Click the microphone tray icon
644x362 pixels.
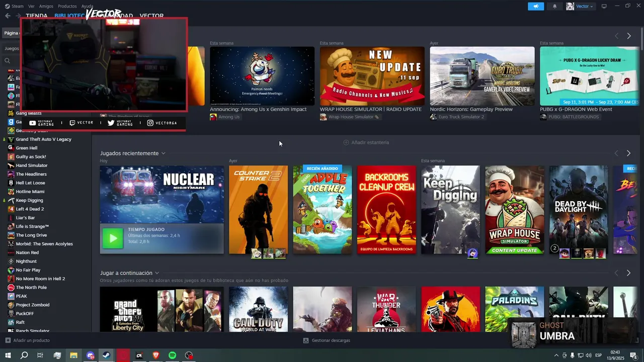coord(572,355)
